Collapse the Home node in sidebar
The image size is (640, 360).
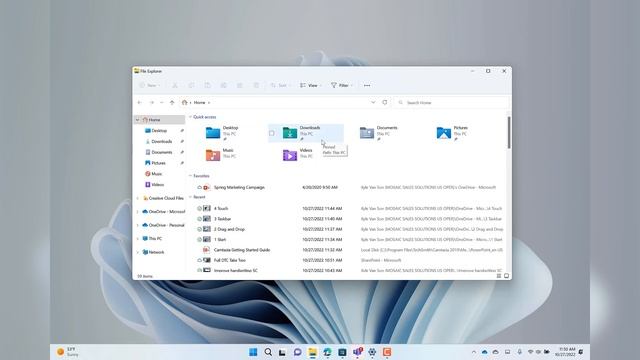tap(138, 120)
